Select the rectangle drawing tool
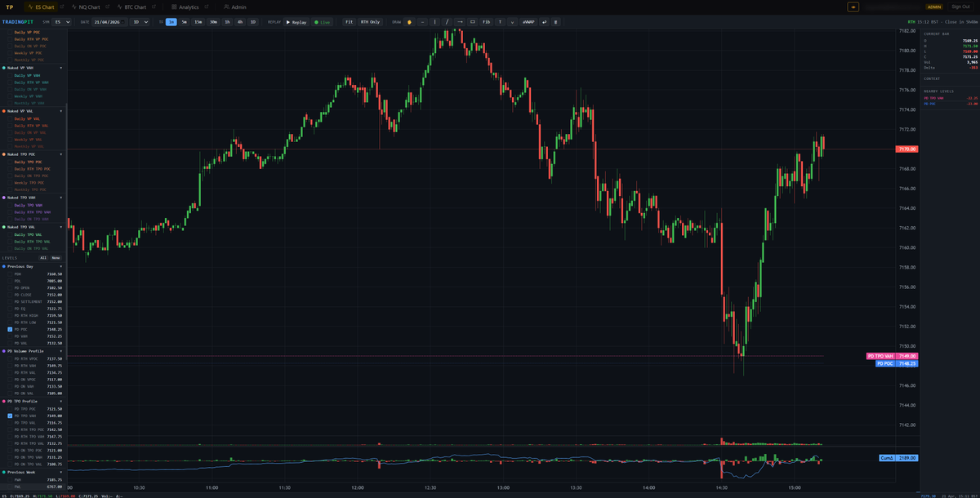This screenshot has width=980, height=498. (x=472, y=22)
